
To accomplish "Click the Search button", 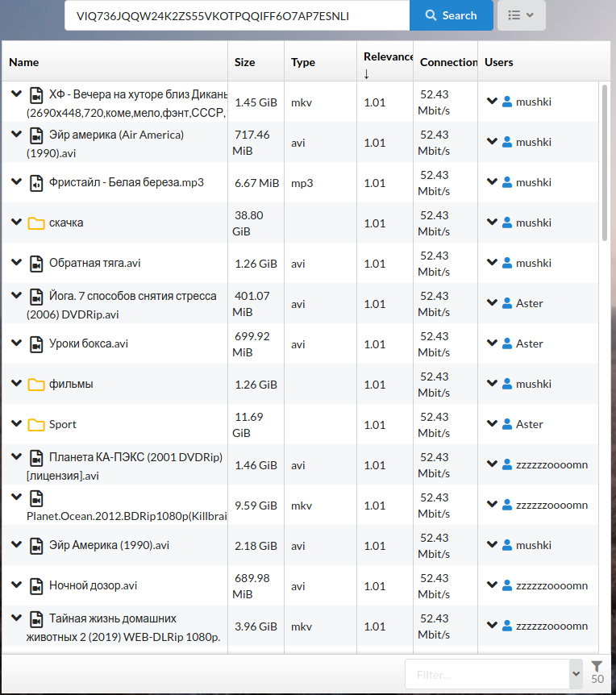I will point(451,15).
